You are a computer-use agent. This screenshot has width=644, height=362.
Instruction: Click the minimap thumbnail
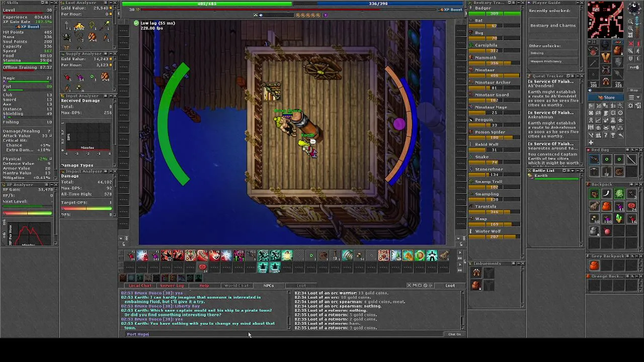pos(606,20)
